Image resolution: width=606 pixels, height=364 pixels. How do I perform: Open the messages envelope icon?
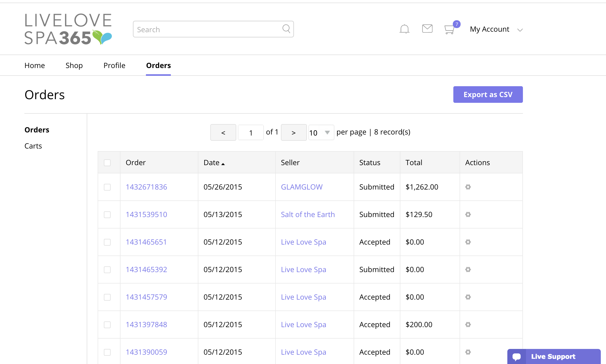click(x=427, y=29)
